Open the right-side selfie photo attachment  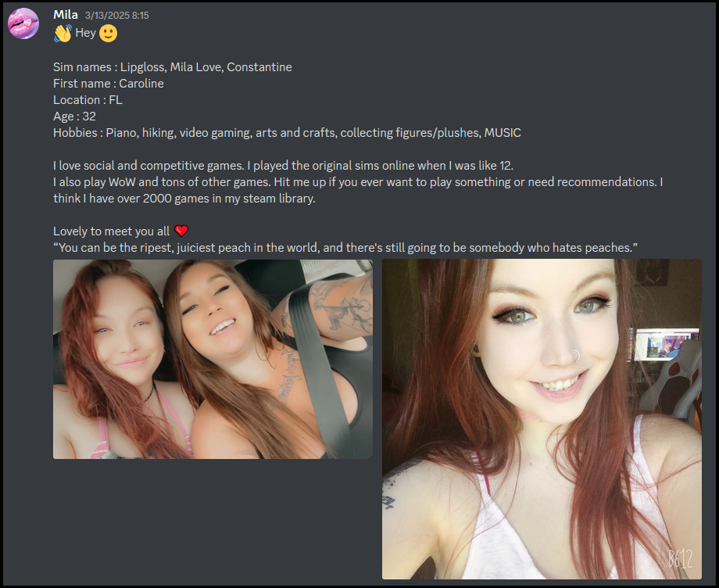542,419
